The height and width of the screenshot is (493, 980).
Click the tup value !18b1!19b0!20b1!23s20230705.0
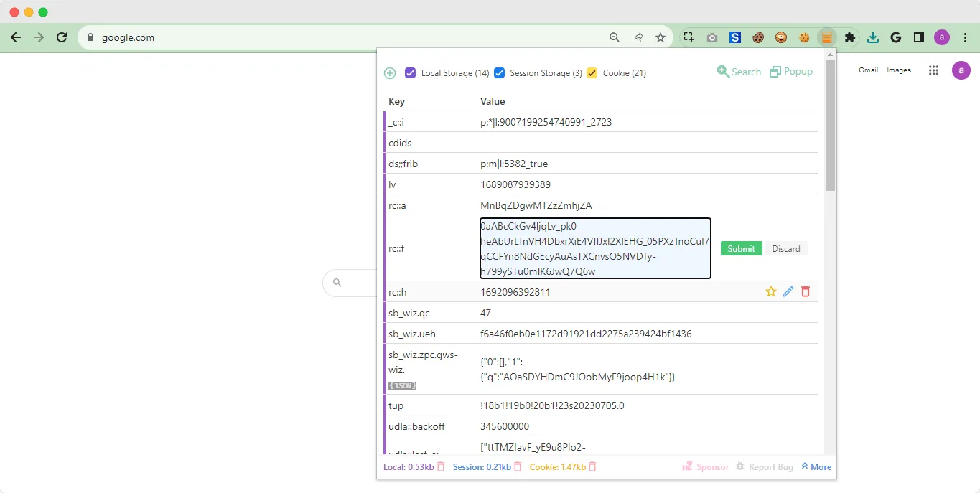552,405
